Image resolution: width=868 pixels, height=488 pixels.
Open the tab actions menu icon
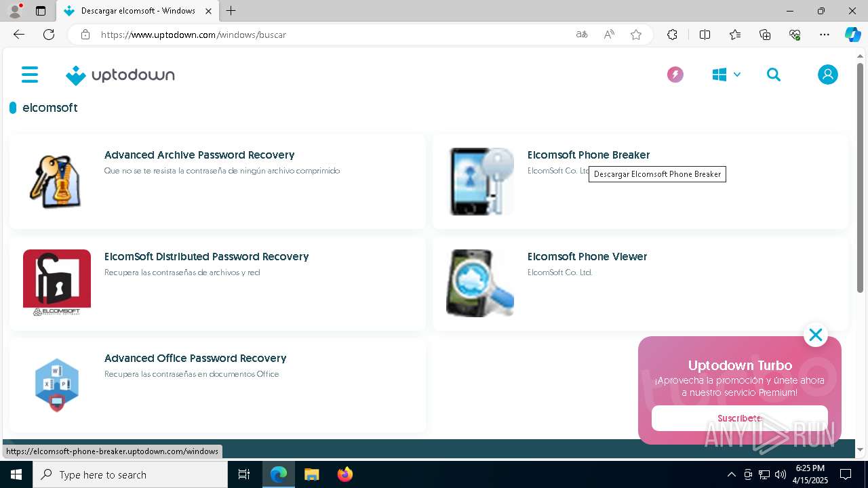(41, 11)
